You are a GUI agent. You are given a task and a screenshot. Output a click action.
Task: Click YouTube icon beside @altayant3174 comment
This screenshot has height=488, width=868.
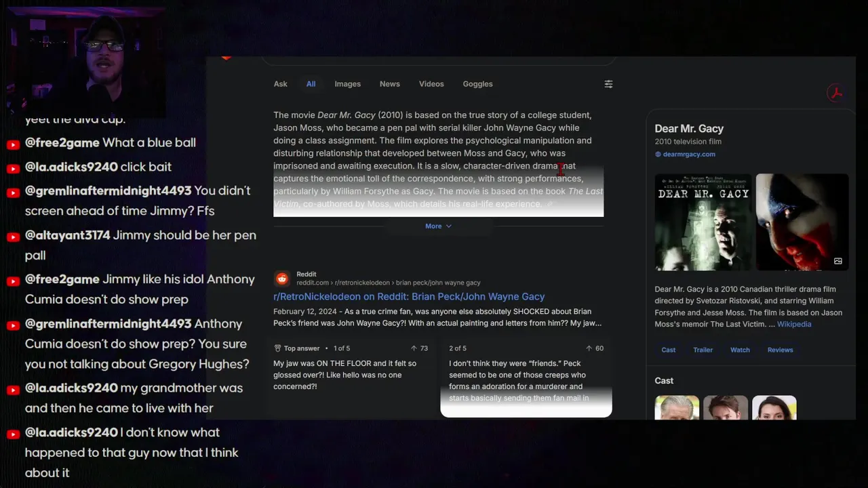click(x=13, y=237)
